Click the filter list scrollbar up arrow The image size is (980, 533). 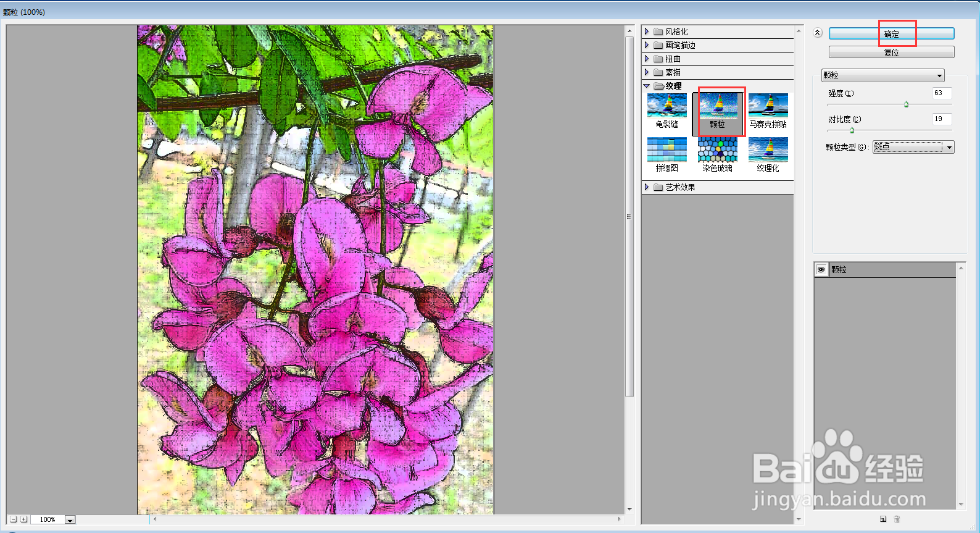pos(799,31)
